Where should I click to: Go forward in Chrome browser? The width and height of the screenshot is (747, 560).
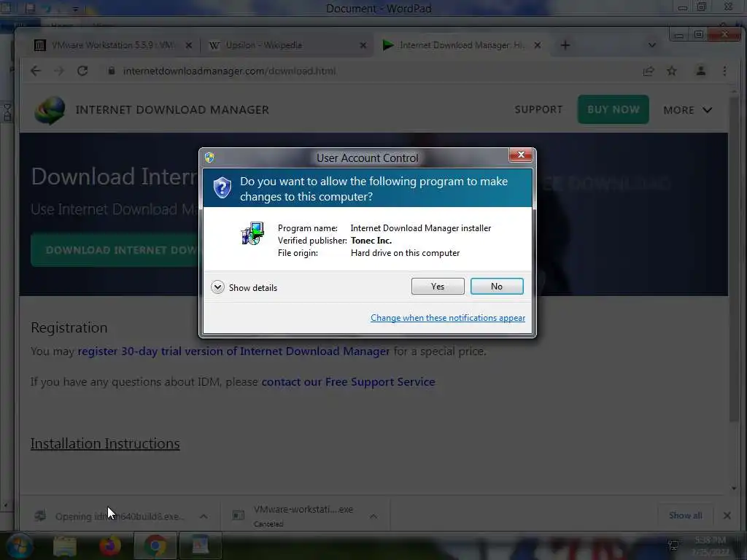pos(59,71)
